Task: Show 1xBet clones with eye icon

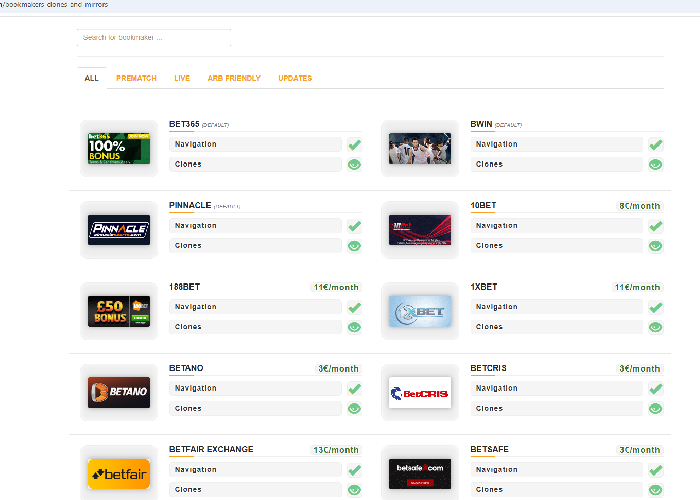Action: pyautogui.click(x=656, y=327)
